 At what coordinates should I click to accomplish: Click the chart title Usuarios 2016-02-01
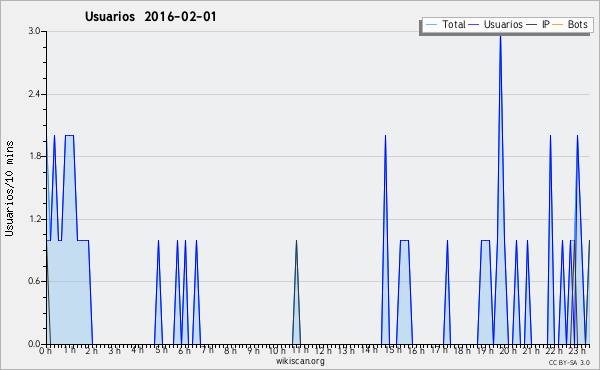tap(151, 16)
